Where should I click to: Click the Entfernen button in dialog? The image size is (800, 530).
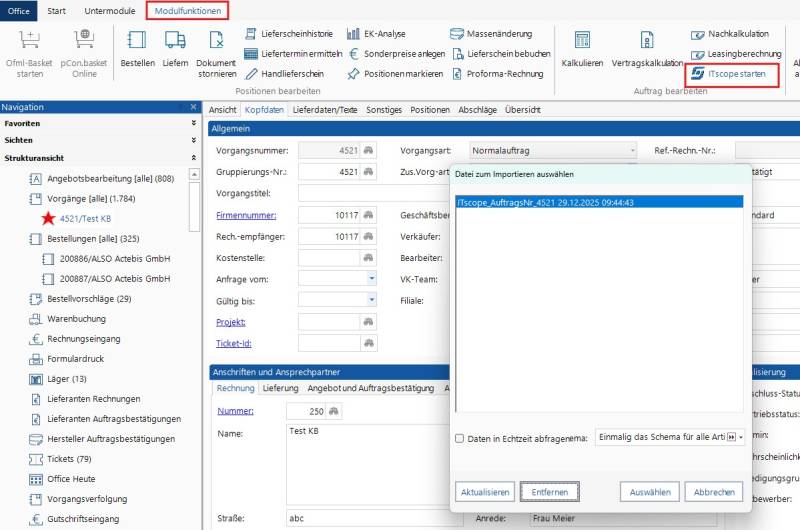pos(550,492)
